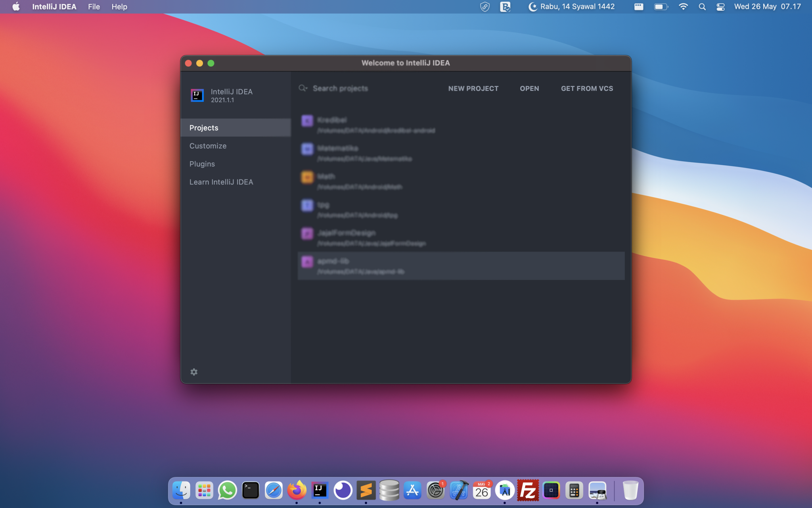Zoom the Welcome window with green button
Screen dimensions: 812x508
pos(211,63)
